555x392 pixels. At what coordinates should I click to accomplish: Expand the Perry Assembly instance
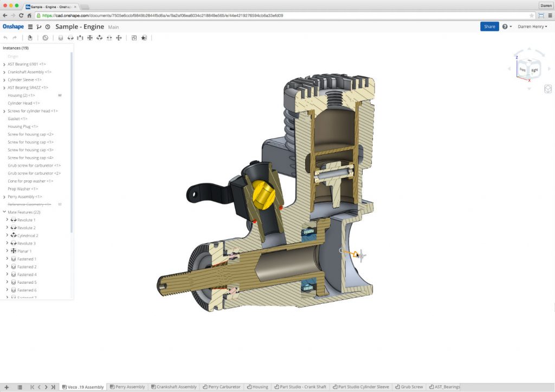[x=4, y=197]
